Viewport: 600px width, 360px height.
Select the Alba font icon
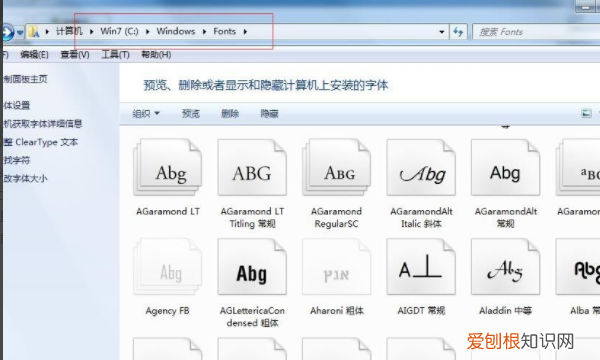point(578,267)
